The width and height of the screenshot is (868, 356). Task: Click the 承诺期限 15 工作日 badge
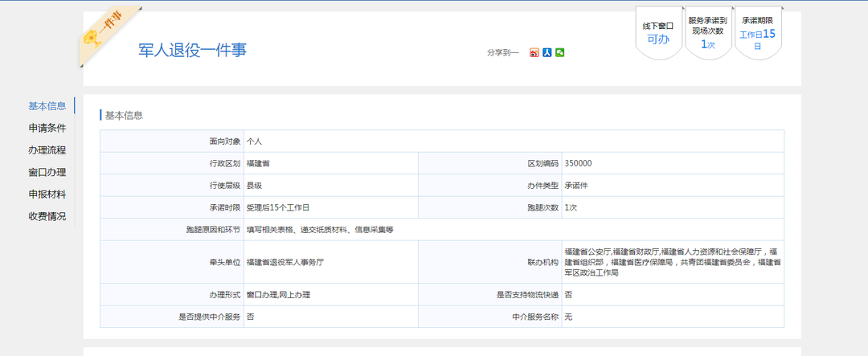(757, 33)
